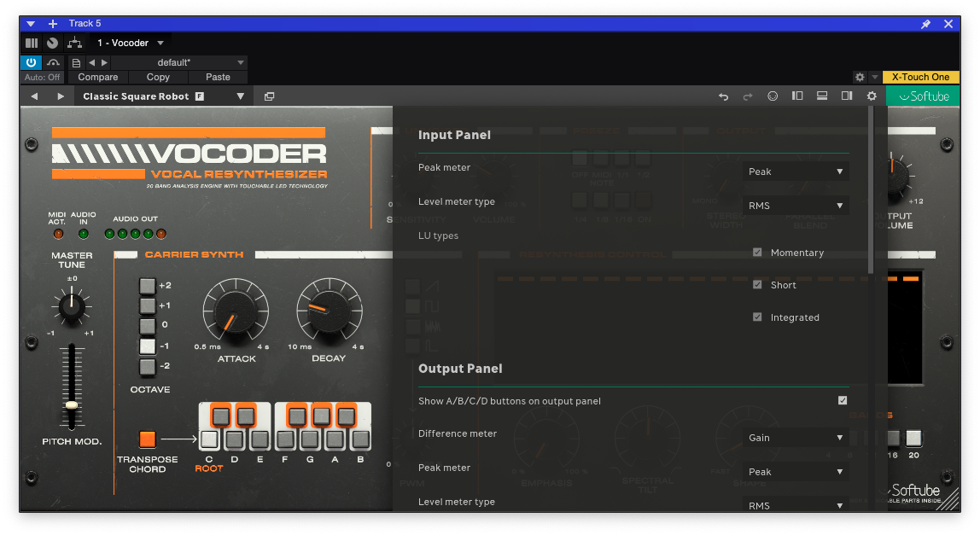The height and width of the screenshot is (535, 980).
Task: Select the 16 bands button
Action: pyautogui.click(x=893, y=438)
